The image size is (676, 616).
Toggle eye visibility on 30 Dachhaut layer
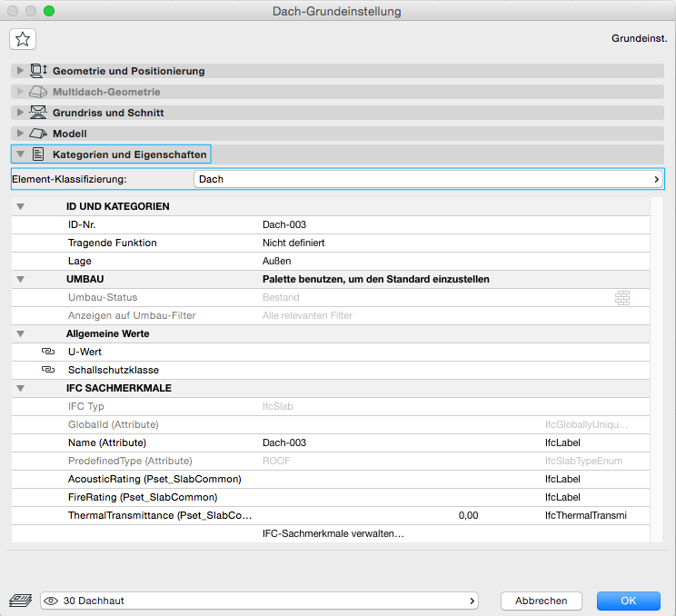(x=51, y=601)
